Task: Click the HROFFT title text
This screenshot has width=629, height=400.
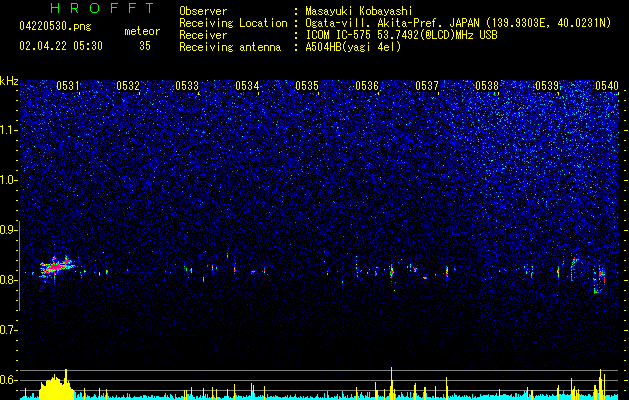Action: 103,8
